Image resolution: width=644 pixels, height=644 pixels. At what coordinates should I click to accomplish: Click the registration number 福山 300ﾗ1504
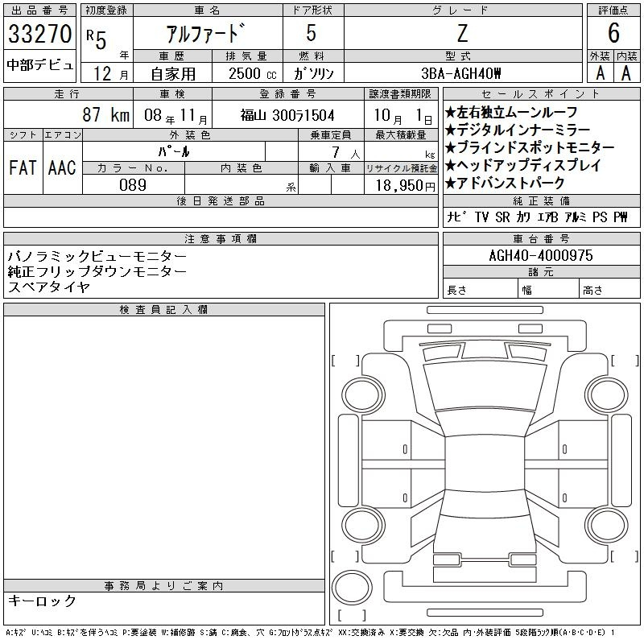tap(287, 115)
